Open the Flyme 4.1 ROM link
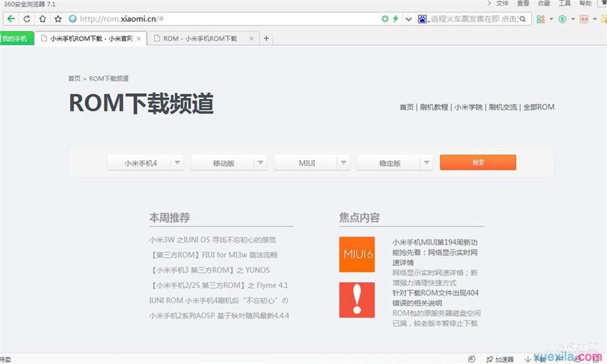Image resolution: width=607 pixels, height=364 pixels. 219,286
